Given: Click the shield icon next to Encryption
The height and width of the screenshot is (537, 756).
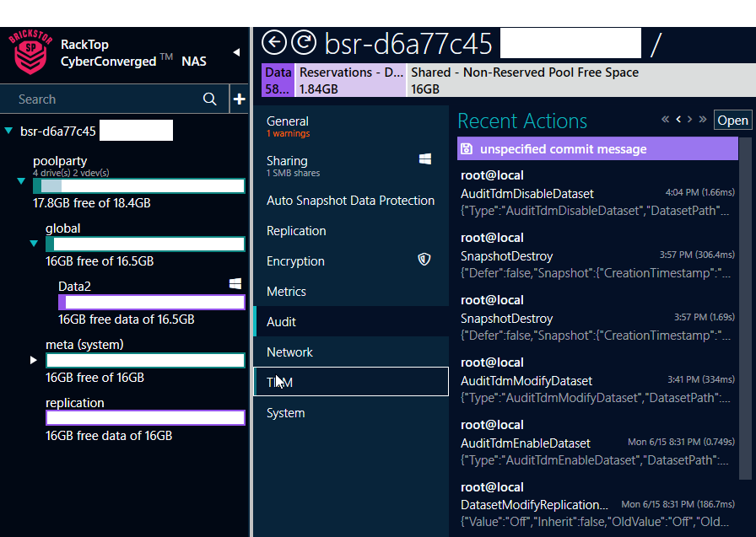Looking at the screenshot, I should point(424,260).
